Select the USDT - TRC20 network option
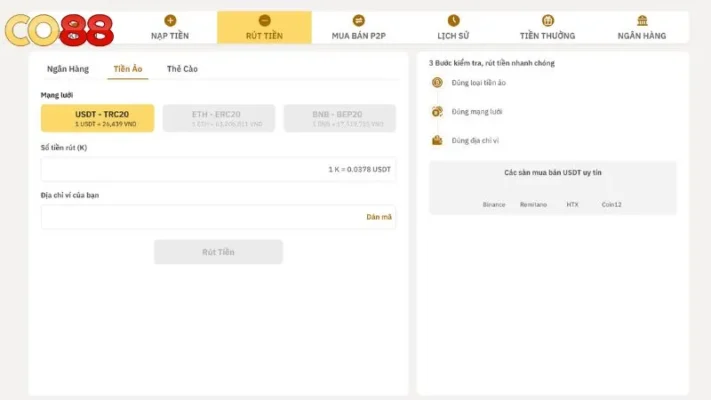This screenshot has width=711, height=400. (98, 118)
